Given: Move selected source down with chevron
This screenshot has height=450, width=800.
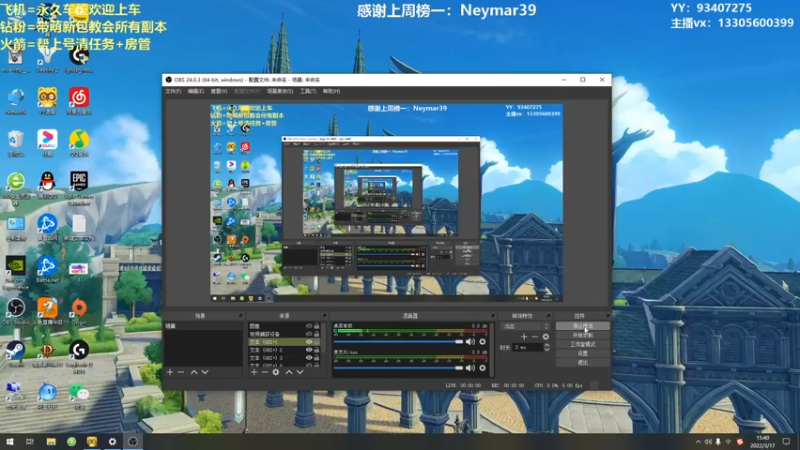Looking at the screenshot, I should pos(300,372).
